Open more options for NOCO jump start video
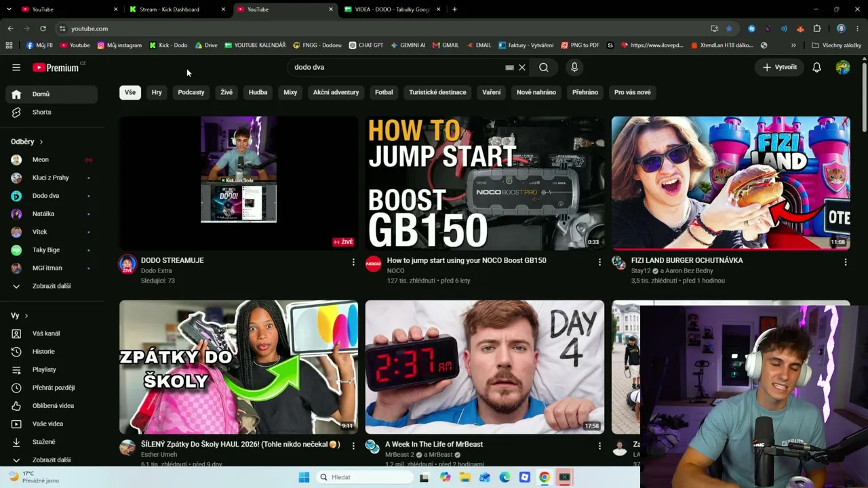Image resolution: width=868 pixels, height=488 pixels. click(599, 262)
